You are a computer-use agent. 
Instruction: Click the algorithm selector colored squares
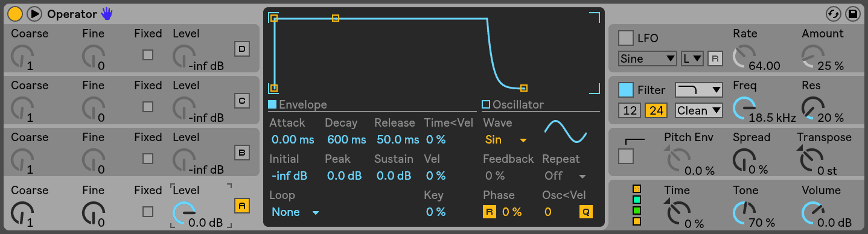636,205
